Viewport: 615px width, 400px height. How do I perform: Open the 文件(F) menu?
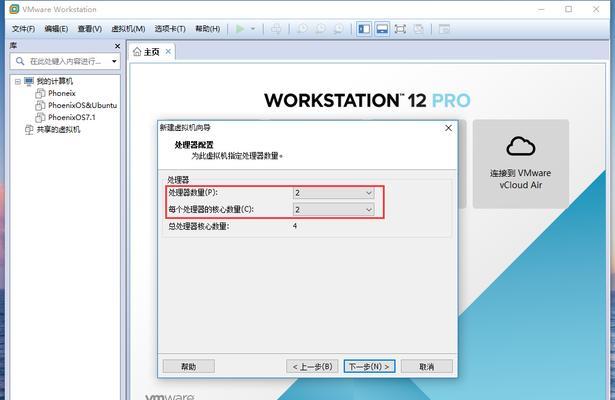click(23, 29)
